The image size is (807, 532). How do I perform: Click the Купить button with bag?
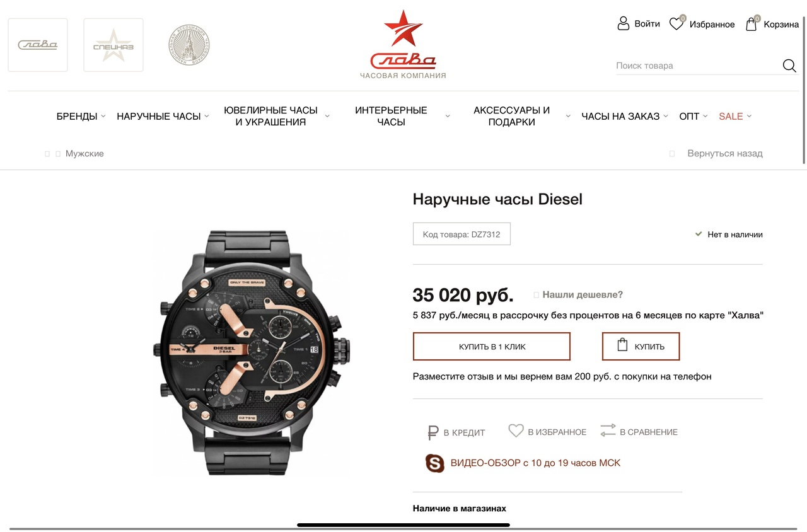pyautogui.click(x=641, y=347)
